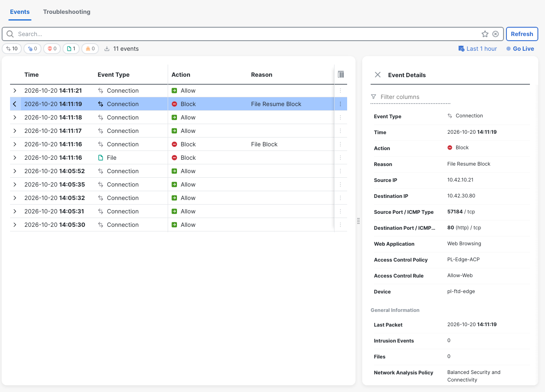545x392 pixels.
Task: Select the Events tab
Action: coord(20,12)
